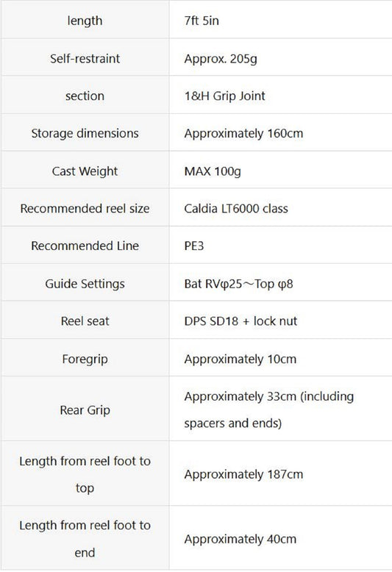Click the 'Rear Grip' row label
The width and height of the screenshot is (392, 572).
85,410
